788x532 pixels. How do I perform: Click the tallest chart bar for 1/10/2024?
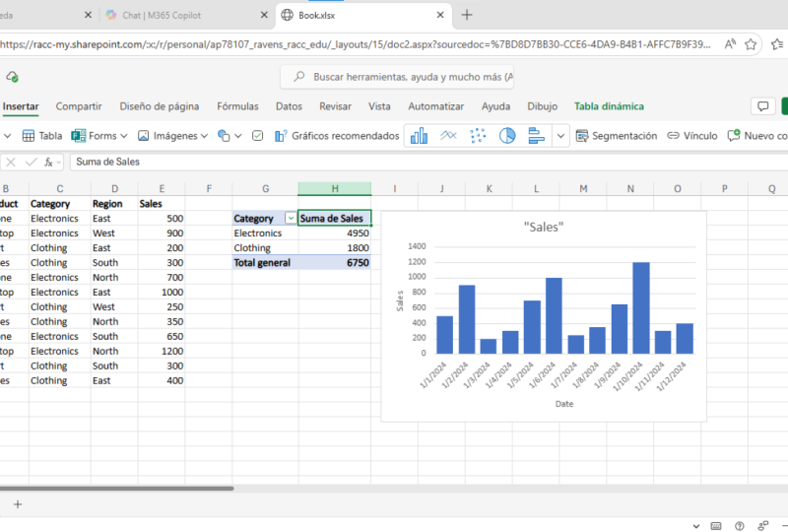(641, 307)
